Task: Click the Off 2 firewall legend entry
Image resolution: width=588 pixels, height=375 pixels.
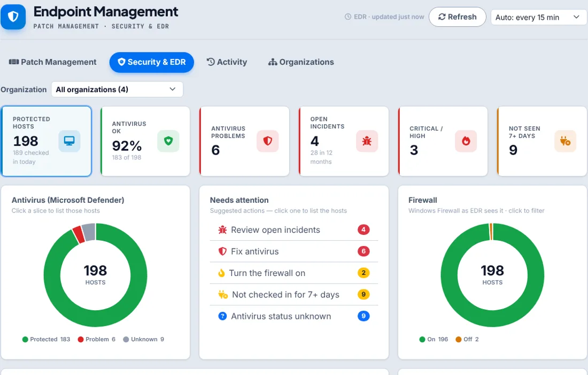Action: pos(467,339)
